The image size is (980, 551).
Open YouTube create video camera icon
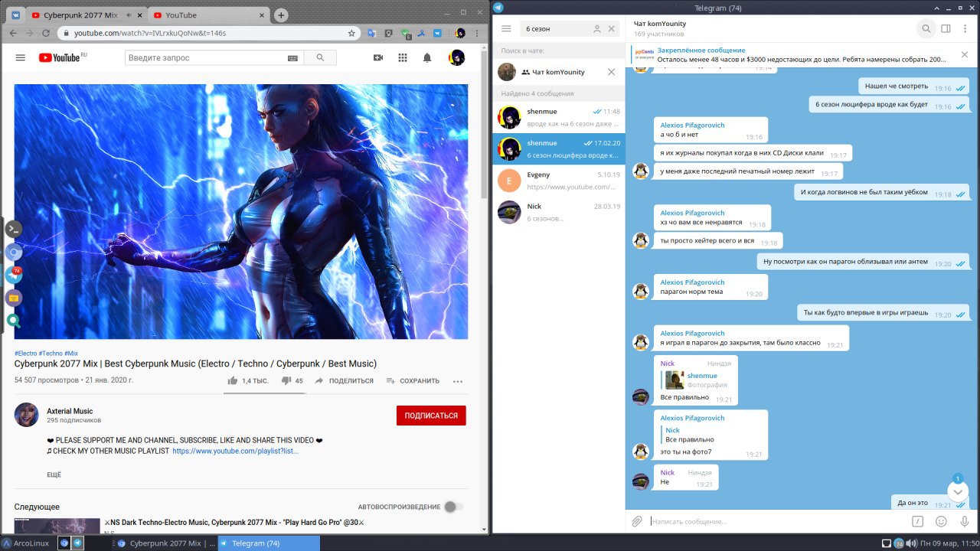pyautogui.click(x=378, y=57)
